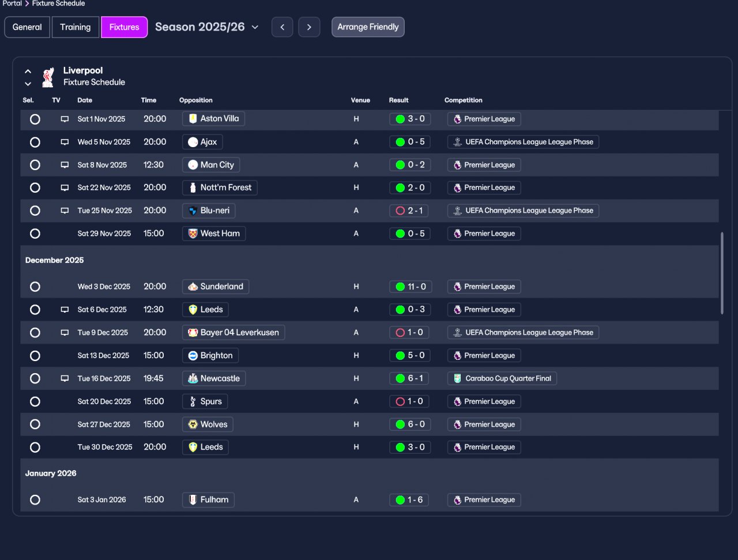The image size is (738, 560).
Task: Click the Result column header
Action: [x=399, y=100]
